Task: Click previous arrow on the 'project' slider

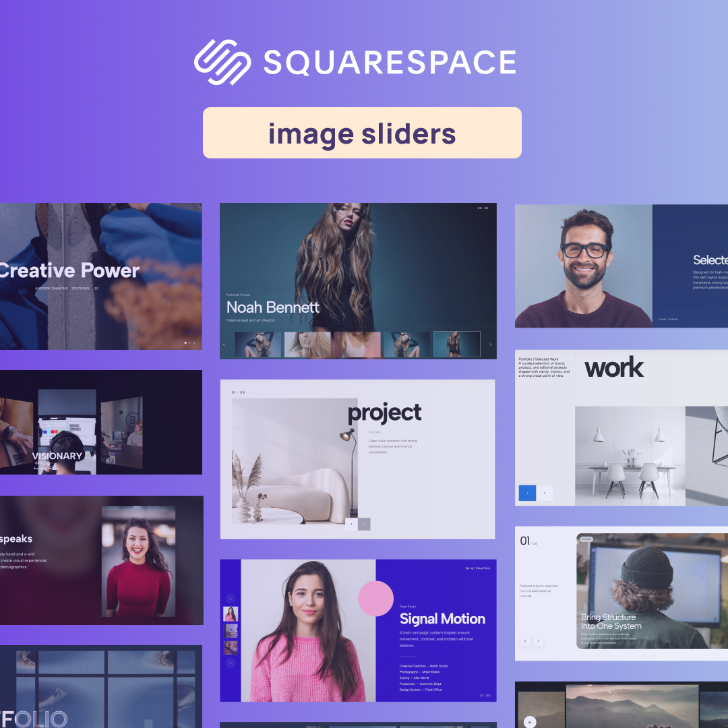Action: pyautogui.click(x=351, y=524)
